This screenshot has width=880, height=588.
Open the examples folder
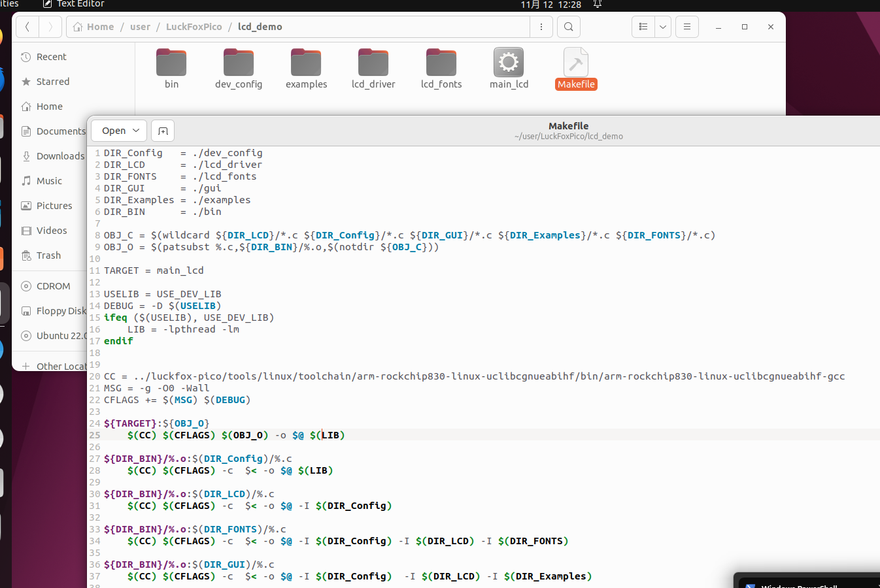(x=306, y=69)
